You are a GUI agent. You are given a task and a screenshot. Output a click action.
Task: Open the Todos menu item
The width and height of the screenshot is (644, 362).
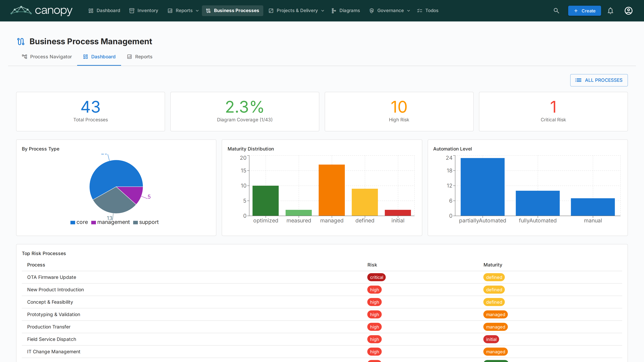pyautogui.click(x=428, y=11)
